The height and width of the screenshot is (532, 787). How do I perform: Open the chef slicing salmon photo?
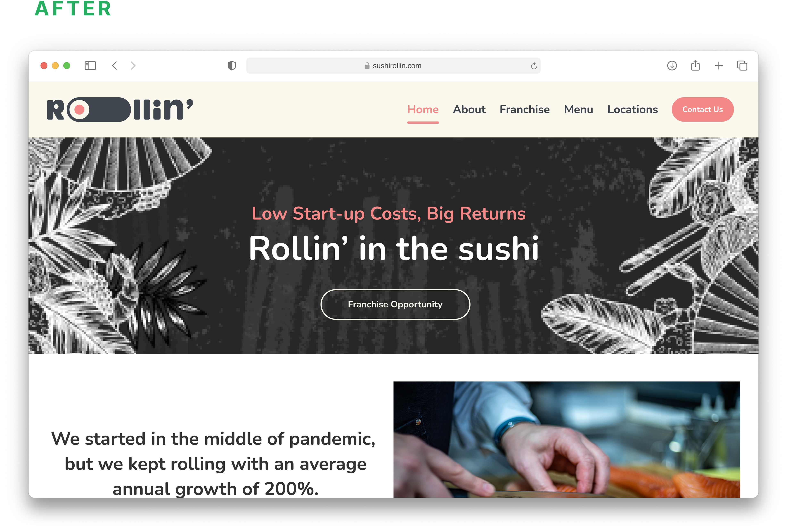pyautogui.click(x=566, y=439)
